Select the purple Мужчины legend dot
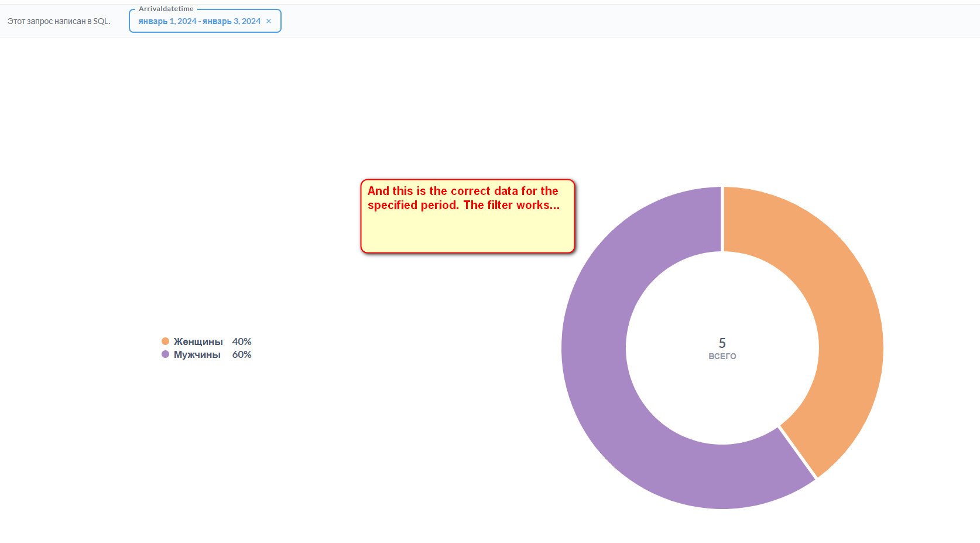 click(x=165, y=354)
